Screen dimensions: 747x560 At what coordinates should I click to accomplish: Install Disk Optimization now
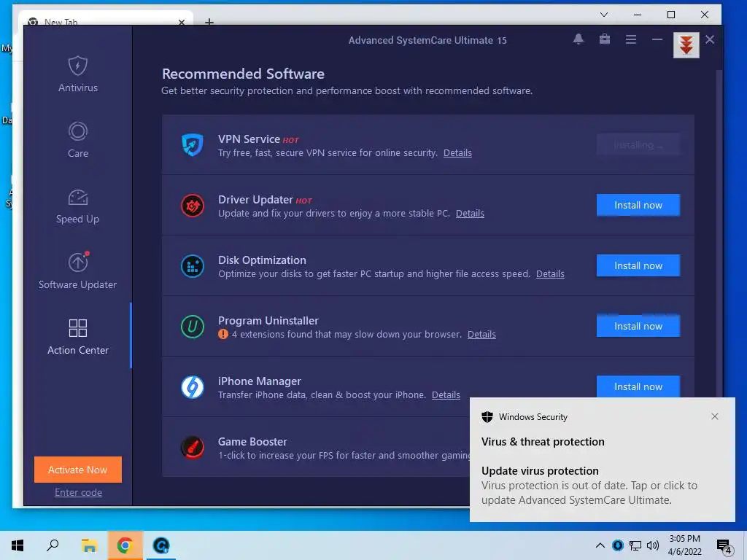pos(638,265)
